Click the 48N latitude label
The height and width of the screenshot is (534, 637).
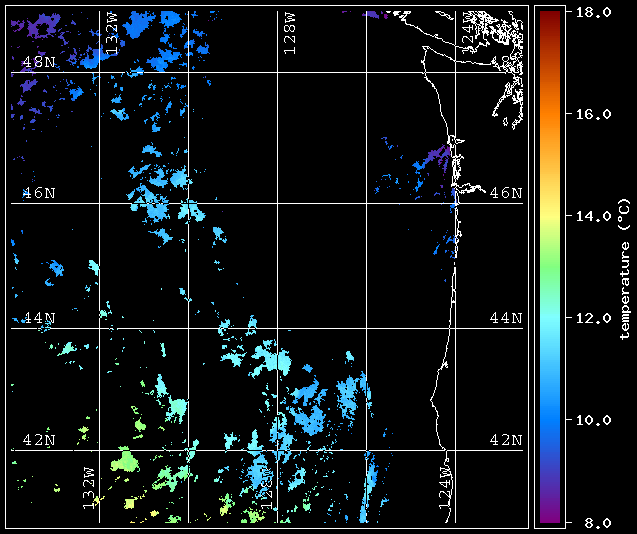tap(39, 63)
